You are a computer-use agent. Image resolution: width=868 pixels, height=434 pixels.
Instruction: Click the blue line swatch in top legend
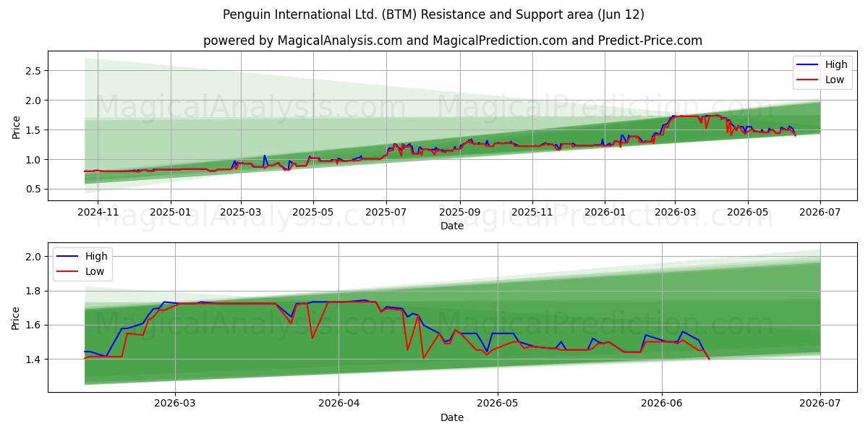coord(807,65)
